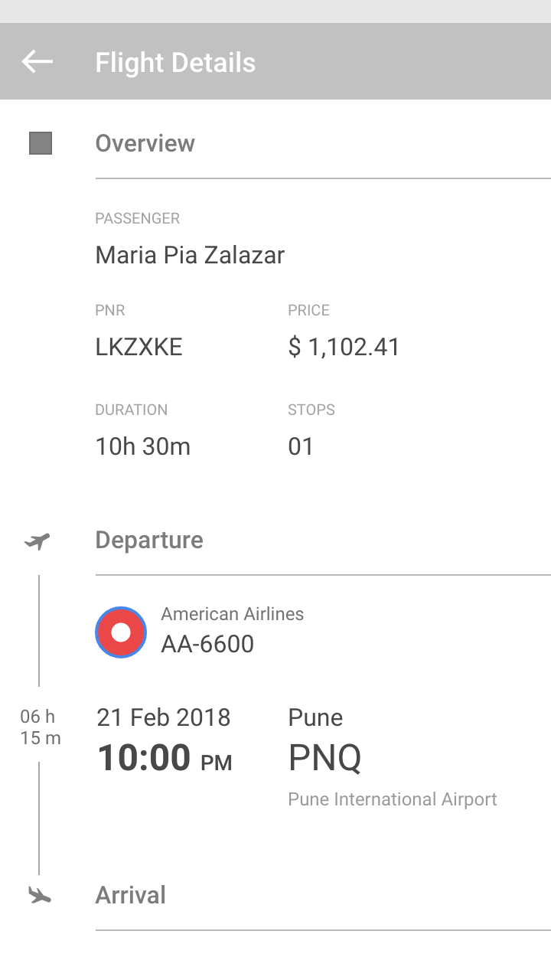Click the gray Overview square icon
551x980 pixels.
[x=41, y=143]
